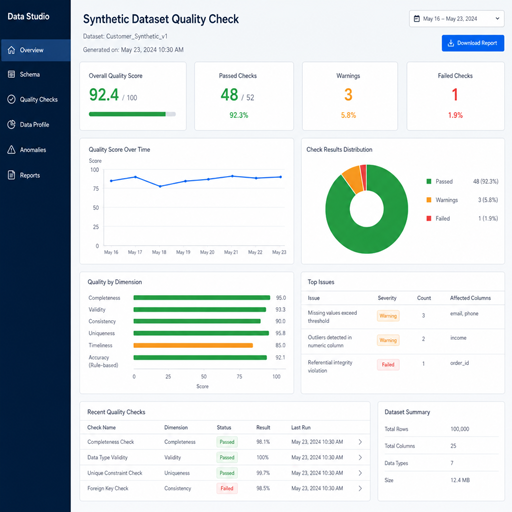Click the Failed status of Foreign Key Check

227,488
